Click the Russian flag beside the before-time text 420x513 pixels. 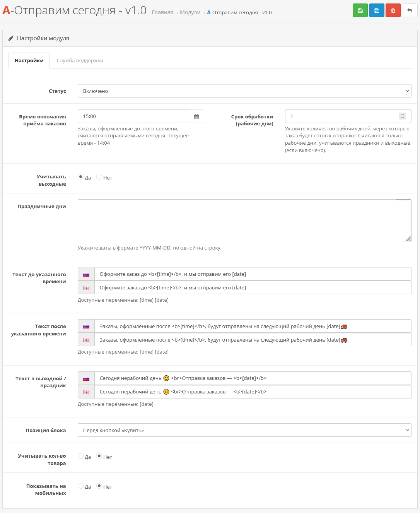tap(86, 274)
